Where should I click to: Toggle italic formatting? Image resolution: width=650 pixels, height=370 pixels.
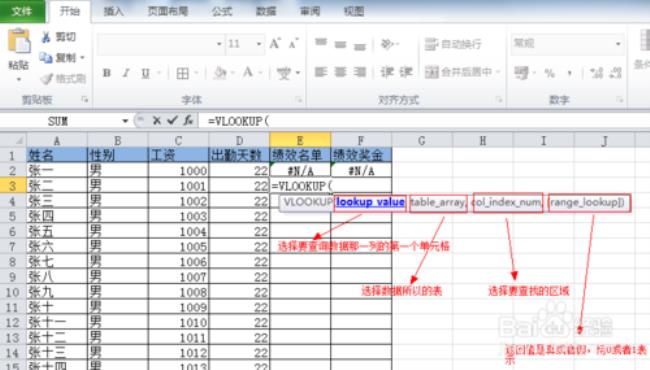tap(126, 73)
